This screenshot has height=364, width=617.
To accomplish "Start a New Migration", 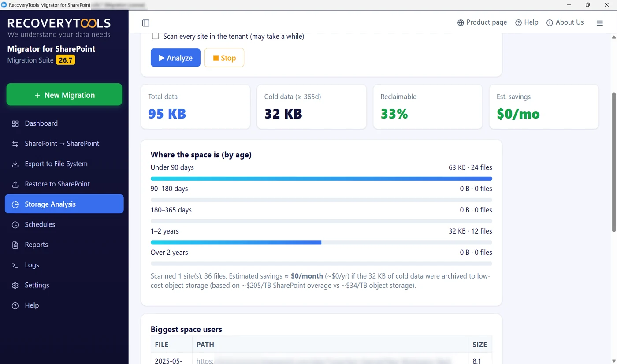I will (x=64, y=95).
